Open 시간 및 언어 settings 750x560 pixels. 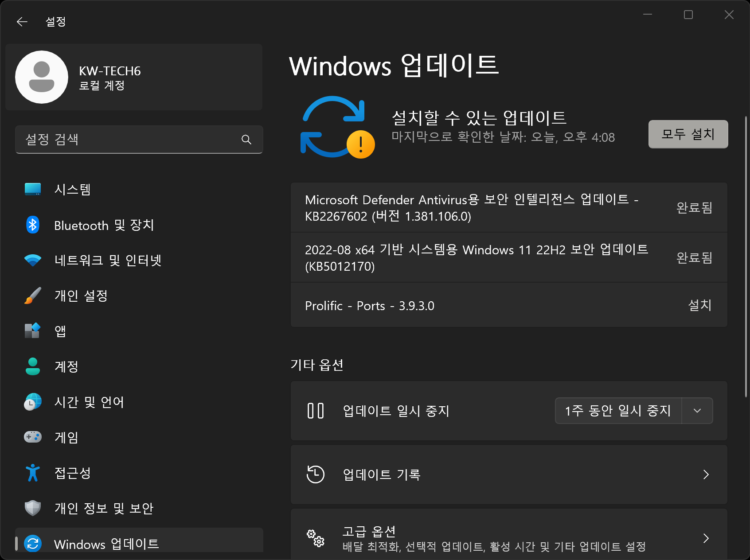click(139, 402)
